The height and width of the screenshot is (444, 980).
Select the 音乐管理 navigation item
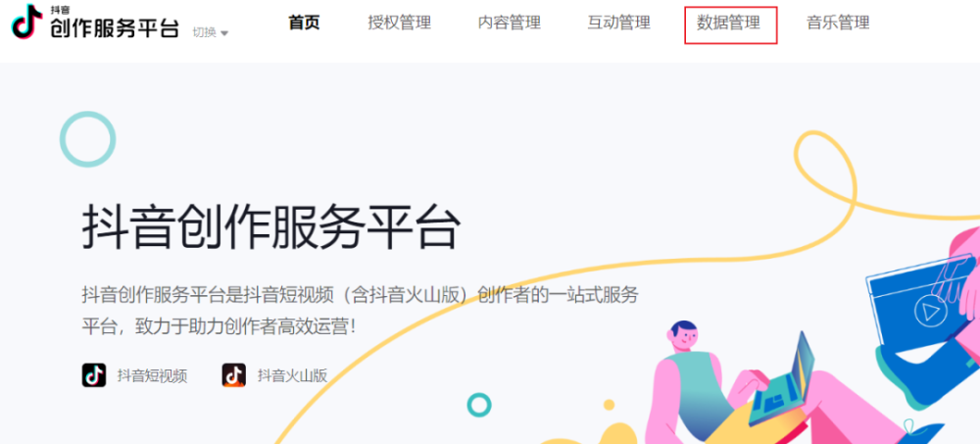tap(838, 24)
